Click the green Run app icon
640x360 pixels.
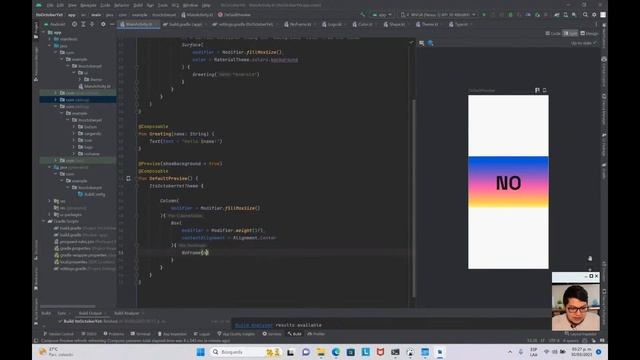(x=484, y=15)
